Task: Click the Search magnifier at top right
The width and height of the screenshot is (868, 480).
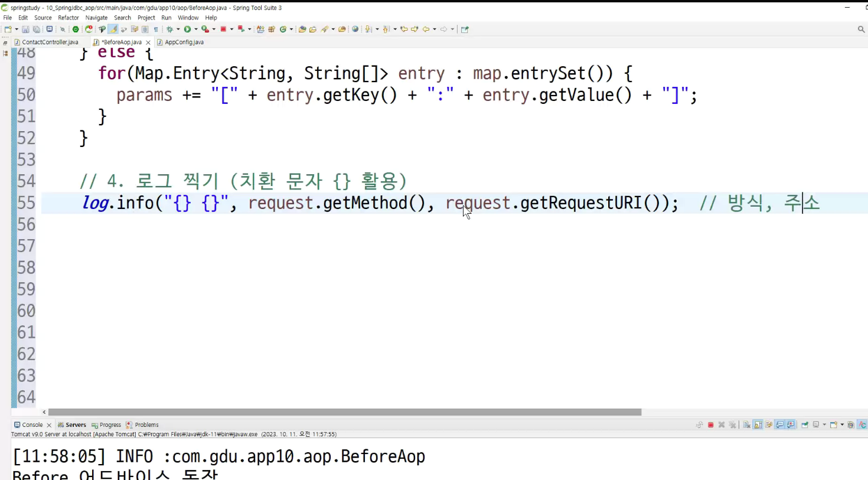Action: click(861, 29)
